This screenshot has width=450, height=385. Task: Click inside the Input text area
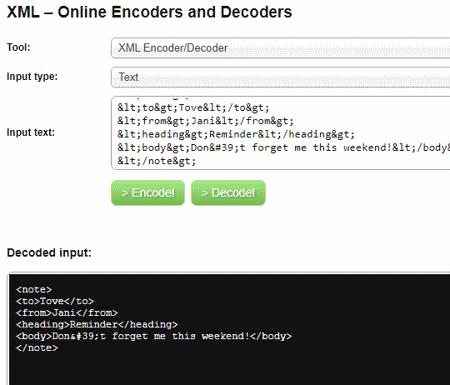point(280,133)
